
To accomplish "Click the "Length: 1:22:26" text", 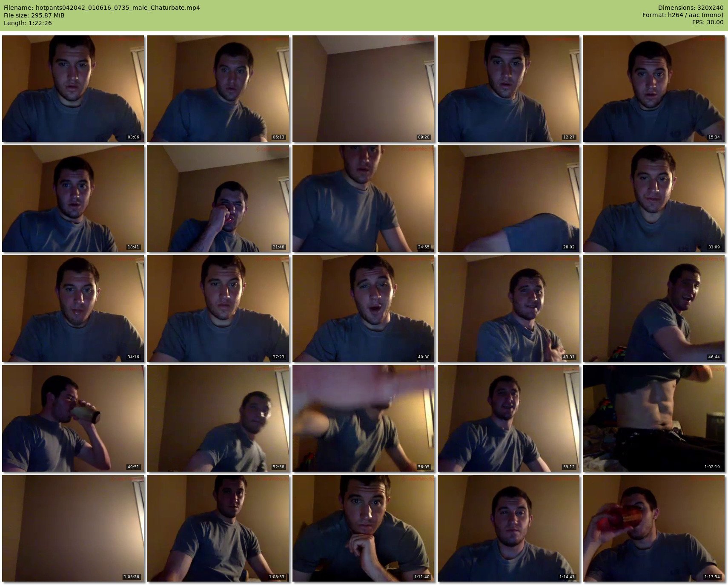I will (x=28, y=23).
